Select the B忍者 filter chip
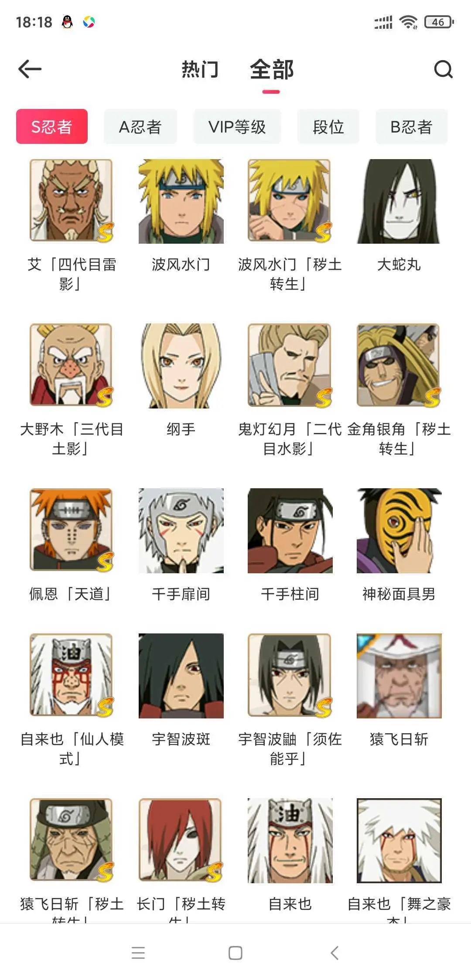 [412, 126]
